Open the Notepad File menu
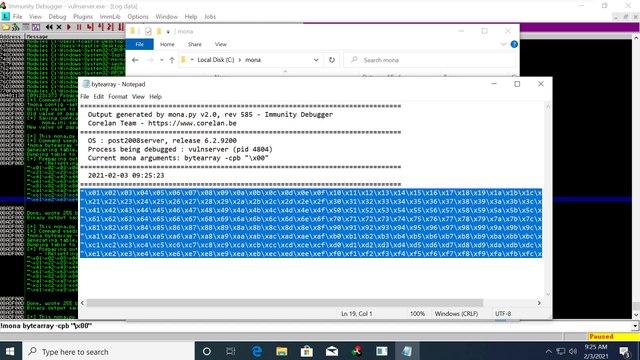 point(84,97)
